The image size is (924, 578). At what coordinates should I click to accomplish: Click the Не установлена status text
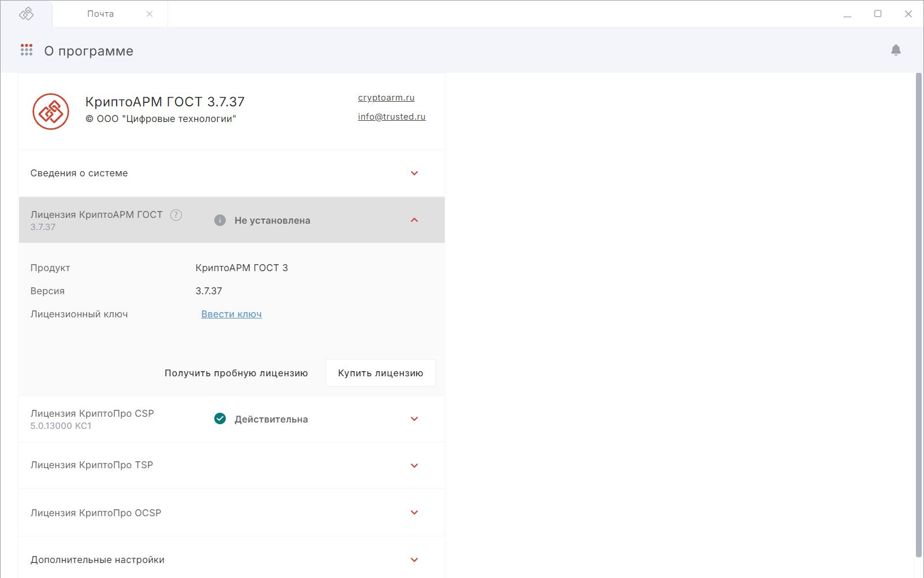273,220
